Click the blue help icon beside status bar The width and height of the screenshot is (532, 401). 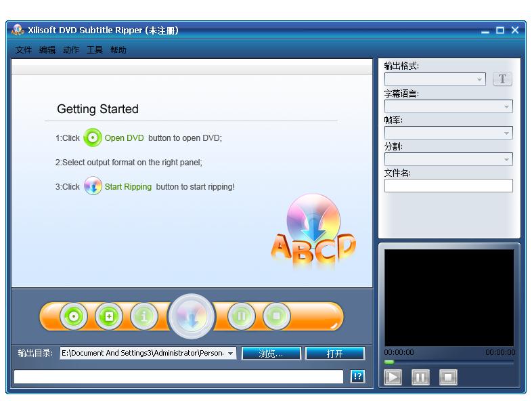pyautogui.click(x=357, y=377)
